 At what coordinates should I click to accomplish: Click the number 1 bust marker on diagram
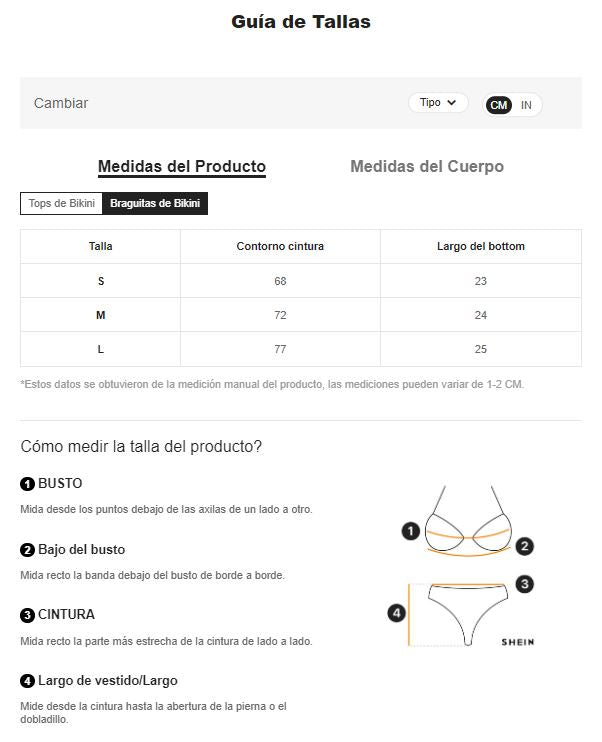tap(410, 531)
